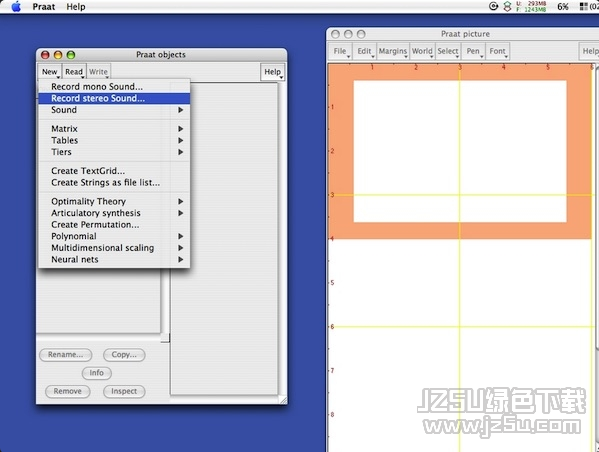Open the Read menu in Praat objects

click(74, 71)
